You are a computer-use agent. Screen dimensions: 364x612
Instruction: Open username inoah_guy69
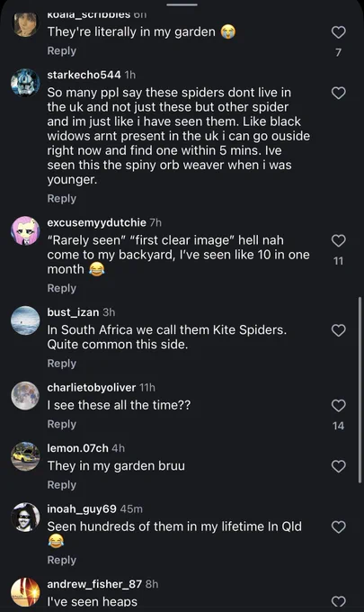[82, 509]
